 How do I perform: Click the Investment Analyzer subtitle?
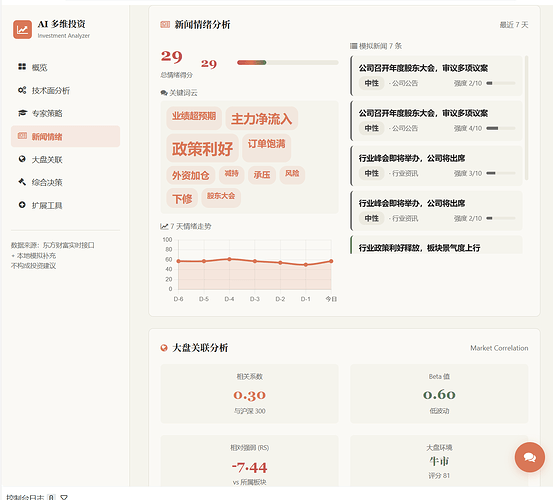[x=64, y=36]
